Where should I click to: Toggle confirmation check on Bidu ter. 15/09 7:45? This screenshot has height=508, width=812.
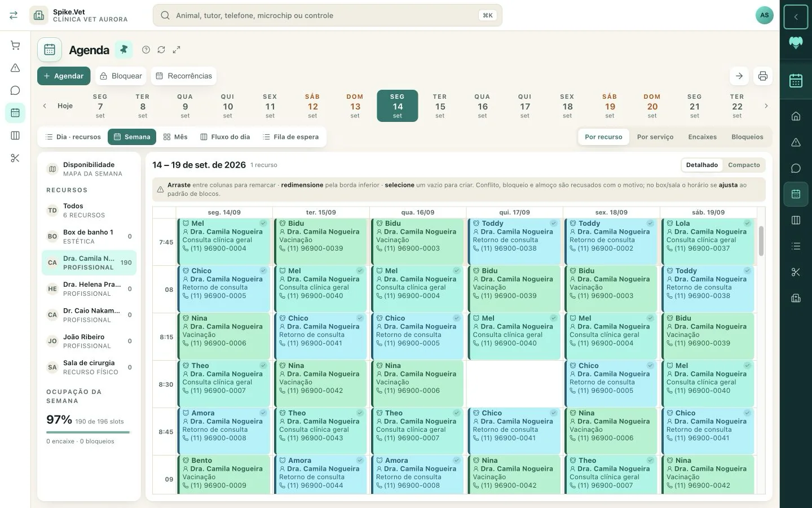[x=360, y=224]
